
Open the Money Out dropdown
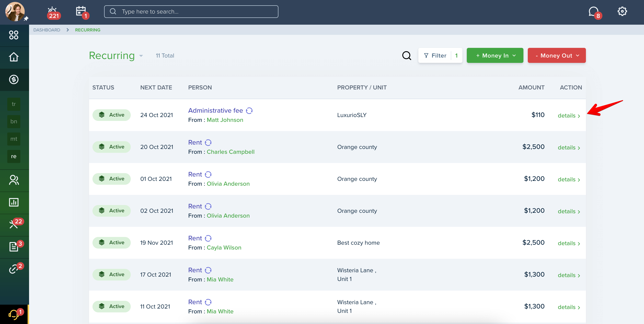pos(557,55)
